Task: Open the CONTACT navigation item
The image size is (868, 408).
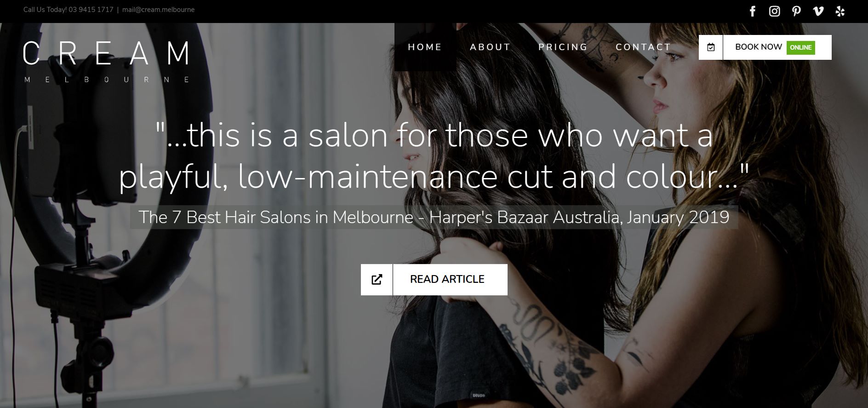Action: pyautogui.click(x=644, y=47)
